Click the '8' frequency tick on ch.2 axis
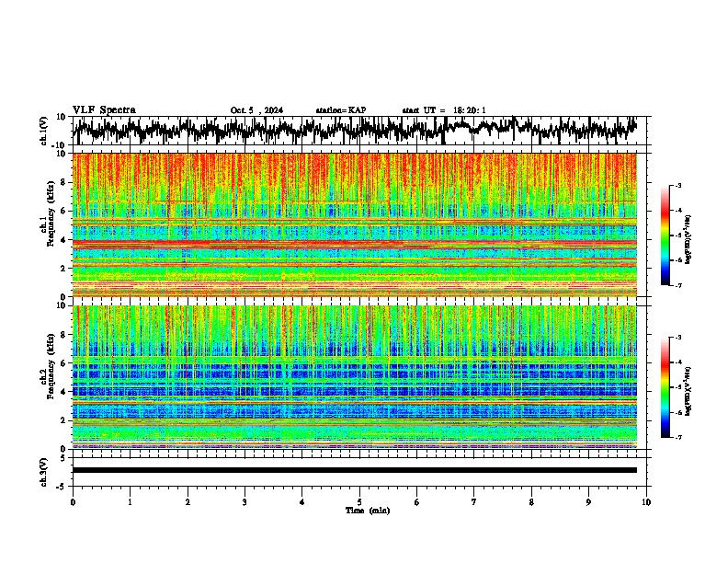728x563 pixels. (63, 335)
